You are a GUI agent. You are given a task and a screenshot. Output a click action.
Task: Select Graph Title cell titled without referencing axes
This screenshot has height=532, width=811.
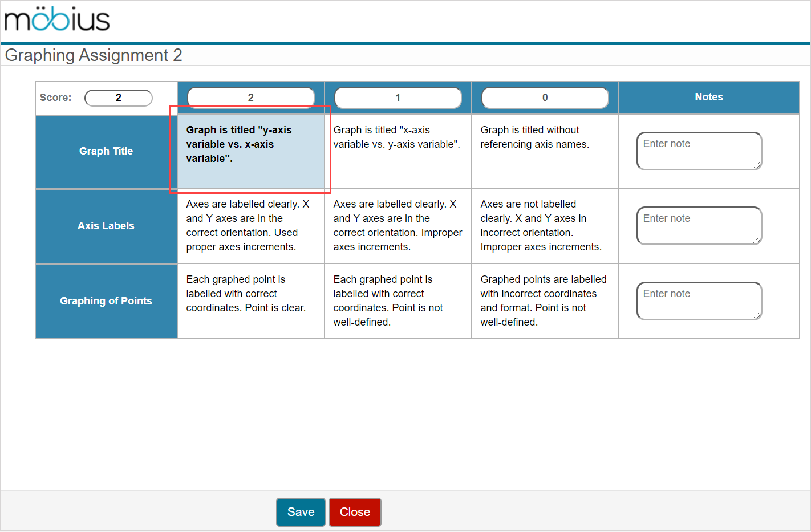coord(545,151)
